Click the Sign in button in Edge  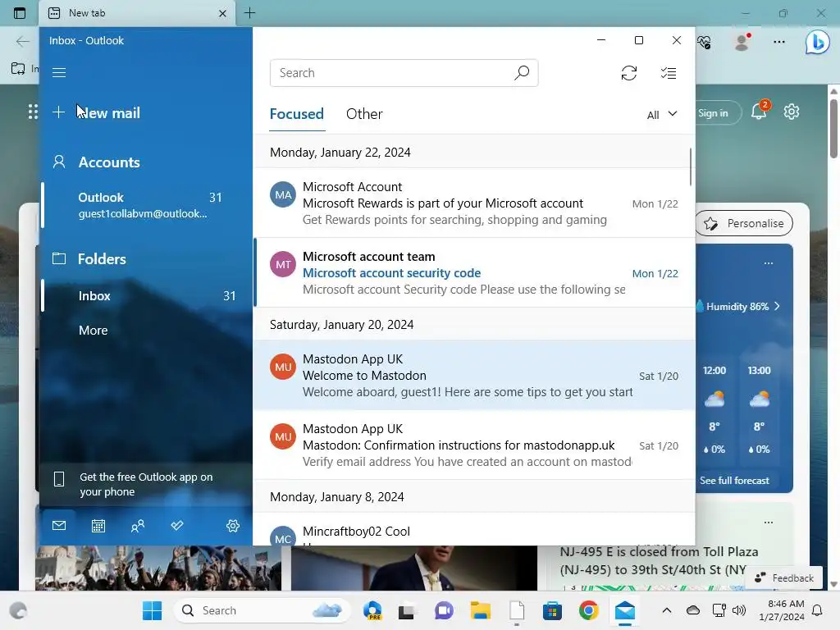[714, 113]
